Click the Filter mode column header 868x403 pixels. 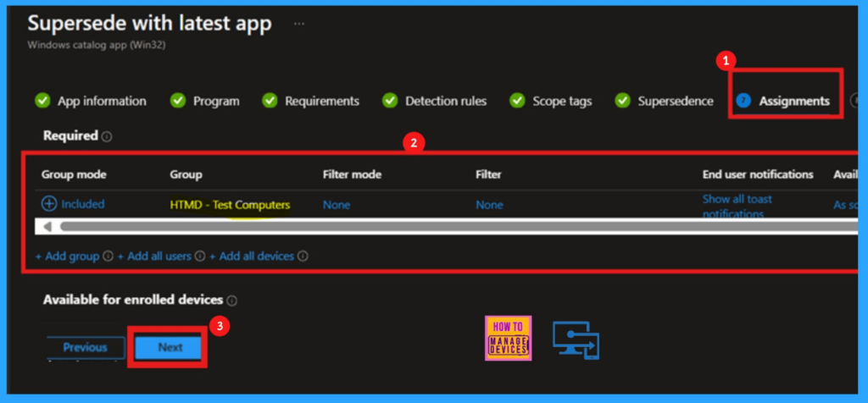click(352, 174)
